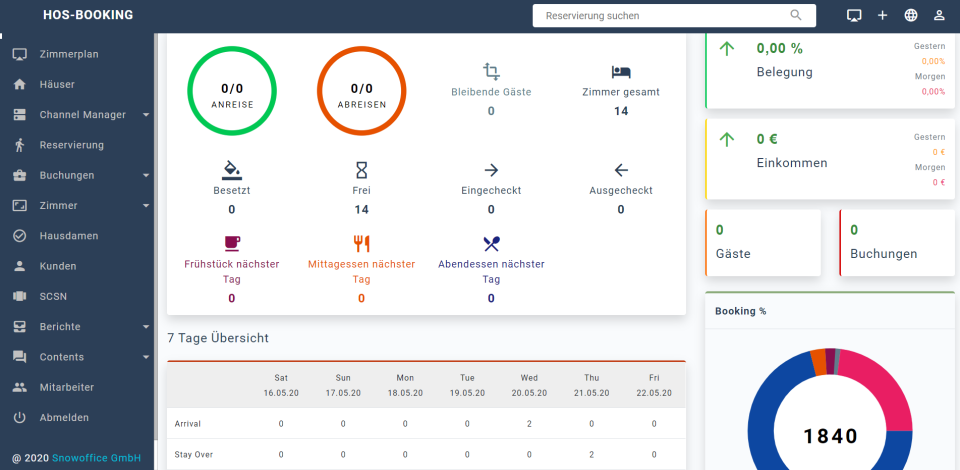The image size is (960, 470).
Task: Click the coffee cup Frühstück icon
Action: [x=231, y=244]
